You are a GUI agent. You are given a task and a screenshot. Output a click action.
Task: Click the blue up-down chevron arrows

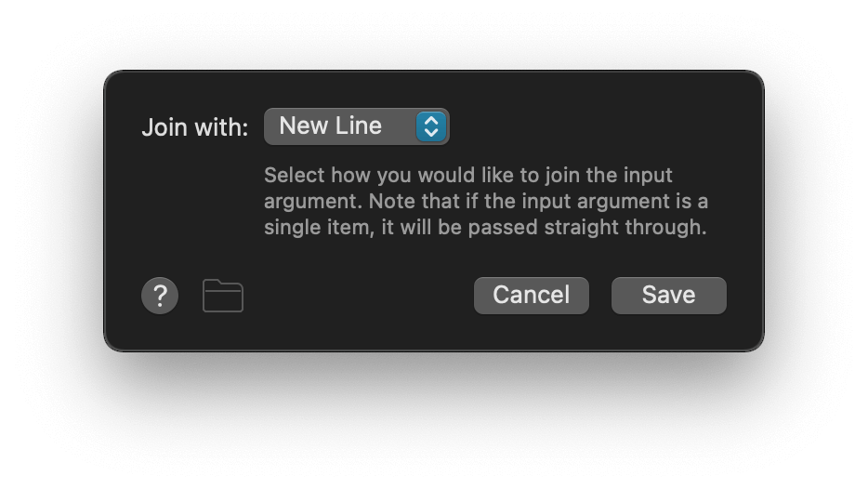[x=431, y=126]
